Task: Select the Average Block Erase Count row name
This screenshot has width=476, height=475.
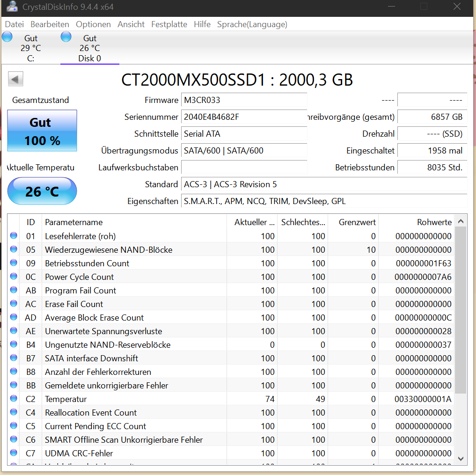Action: pyautogui.click(x=94, y=317)
